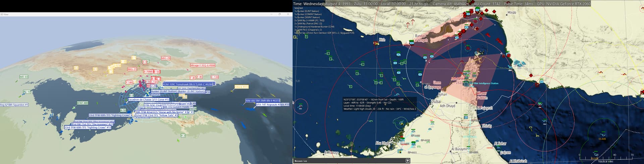Select the Attack #911 contact label
The image size is (644, 164).
(241, 87)
